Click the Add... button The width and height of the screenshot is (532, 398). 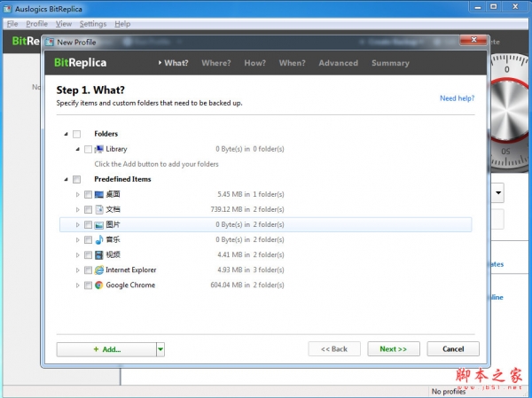coord(106,349)
